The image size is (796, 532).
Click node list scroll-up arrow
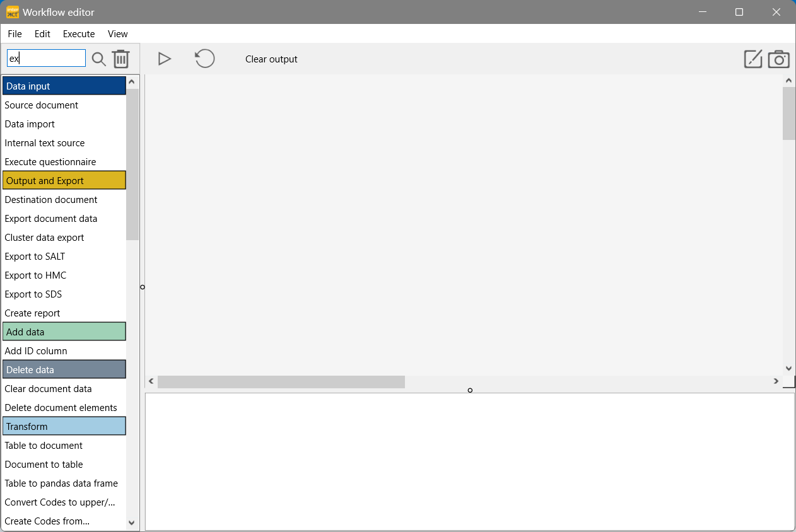point(132,82)
